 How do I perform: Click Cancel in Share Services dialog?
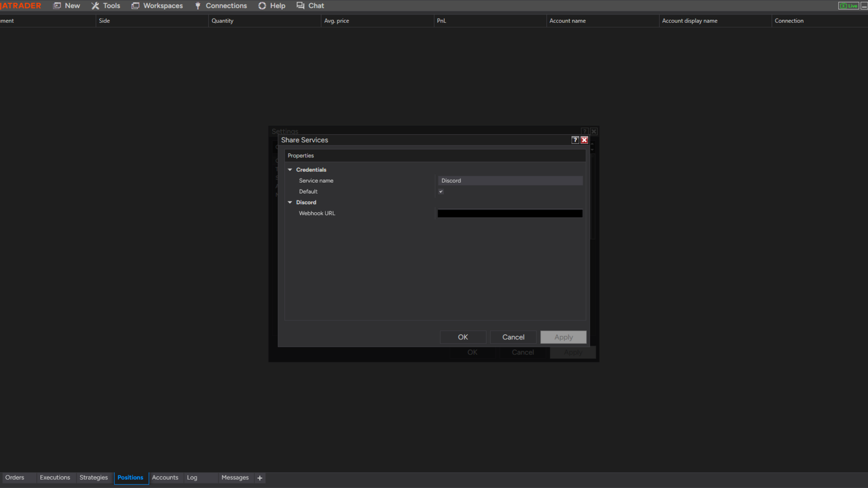point(513,337)
